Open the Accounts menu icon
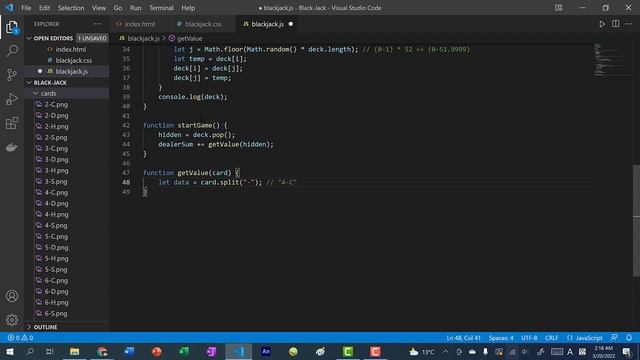640x360 pixels. point(12,296)
